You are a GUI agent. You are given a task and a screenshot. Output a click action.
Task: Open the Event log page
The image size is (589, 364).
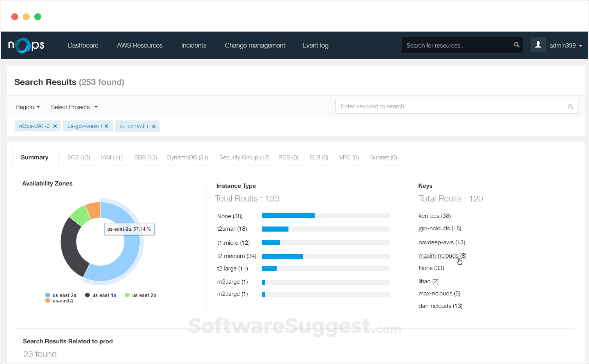(315, 45)
